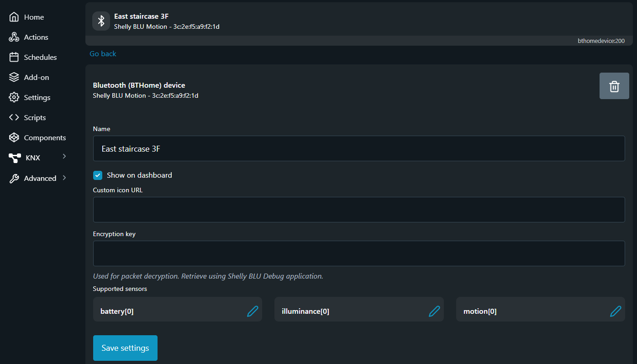This screenshot has height=364, width=637.
Task: Click the Home icon in sidebar
Action: point(14,17)
